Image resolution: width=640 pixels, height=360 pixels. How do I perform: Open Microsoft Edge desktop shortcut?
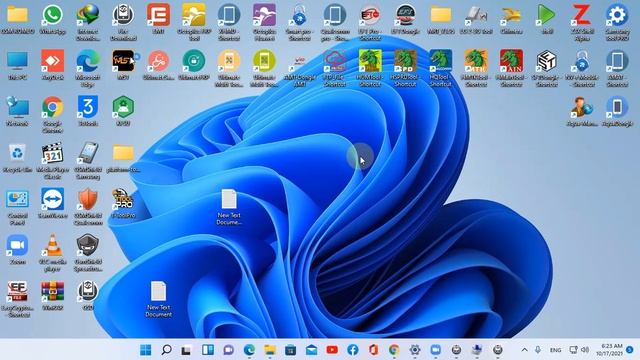pyautogui.click(x=88, y=61)
